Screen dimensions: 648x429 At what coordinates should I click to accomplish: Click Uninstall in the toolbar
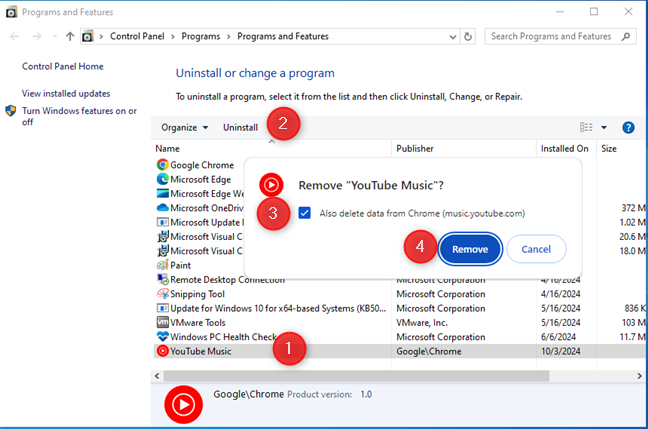[x=241, y=127]
